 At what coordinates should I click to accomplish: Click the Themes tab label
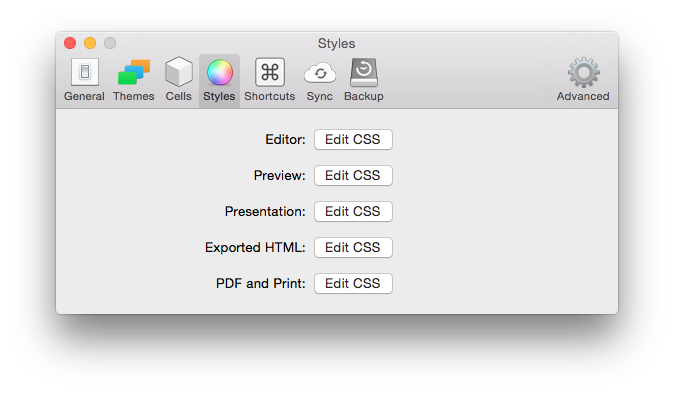(134, 96)
